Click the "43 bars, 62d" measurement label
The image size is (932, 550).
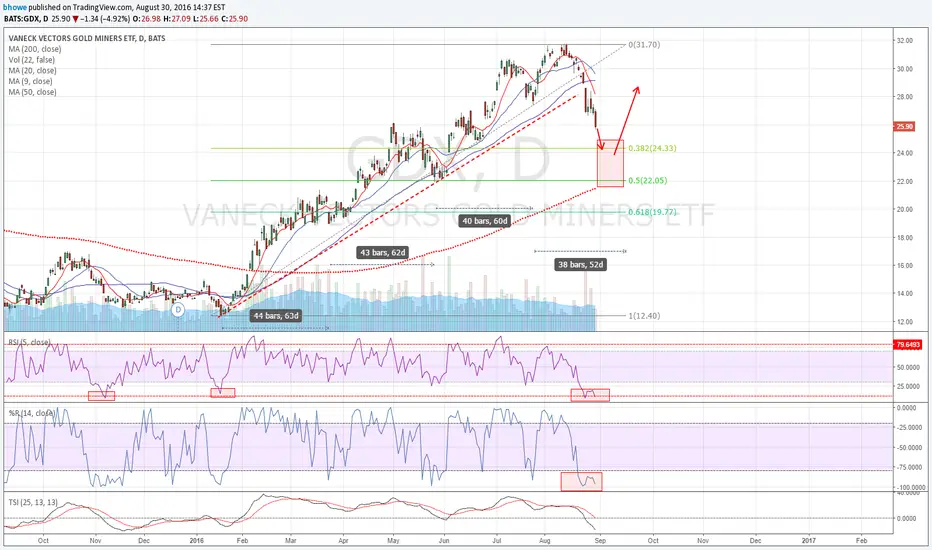click(x=383, y=253)
